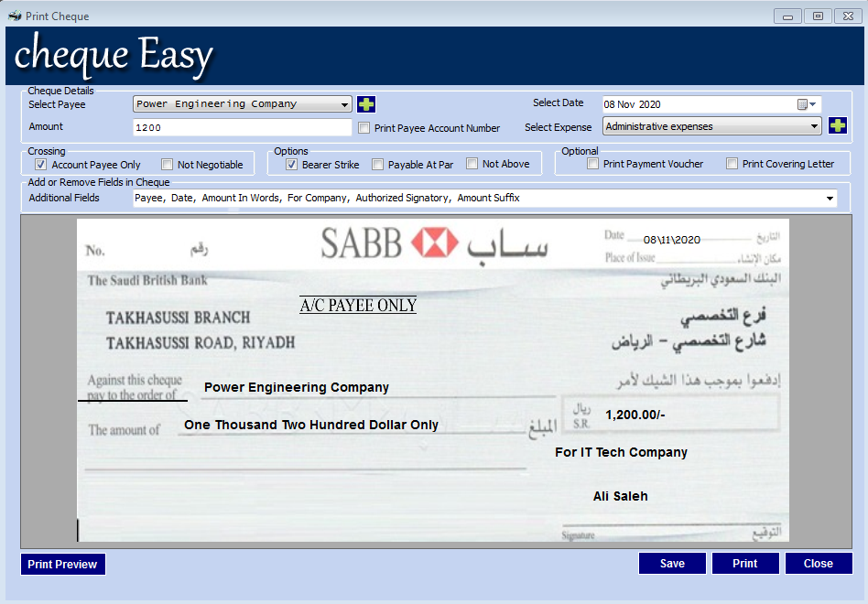The width and height of the screenshot is (868, 604).
Task: Open the calendar icon beside Select Date
Action: coord(800,102)
